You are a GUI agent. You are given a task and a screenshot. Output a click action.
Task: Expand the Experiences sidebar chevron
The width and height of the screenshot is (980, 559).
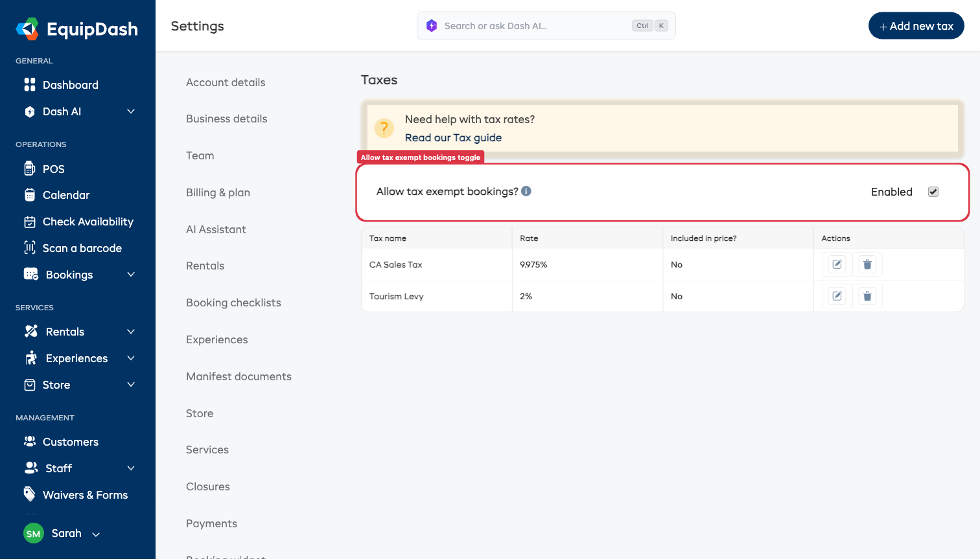[x=131, y=358]
